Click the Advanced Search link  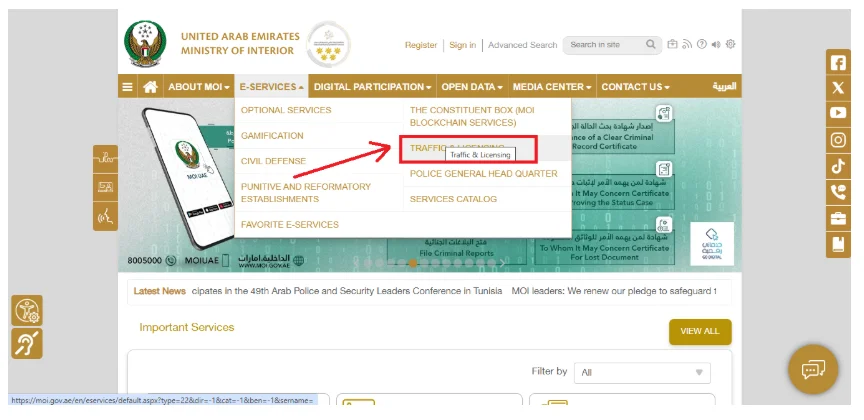[x=522, y=45]
